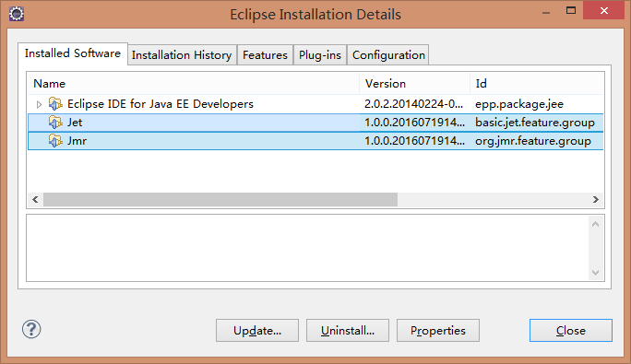Click the left scroll arrow of table
This screenshot has width=631, height=364.
[x=35, y=199]
